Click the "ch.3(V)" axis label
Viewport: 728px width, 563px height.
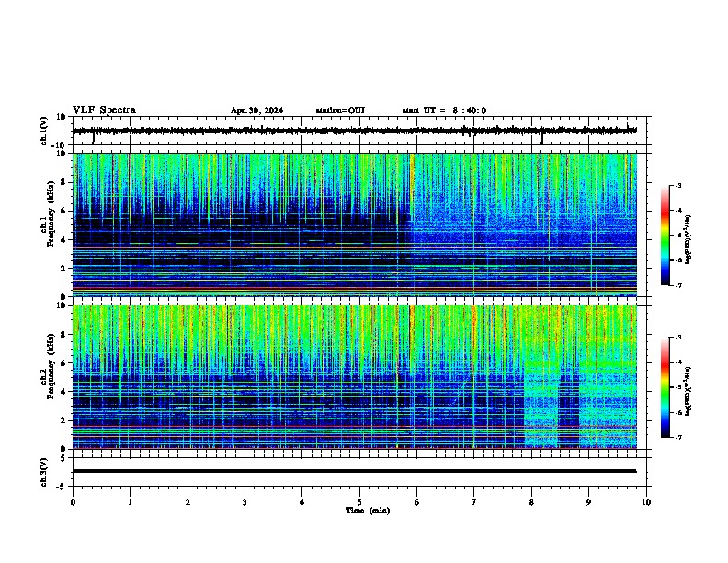[x=43, y=472]
